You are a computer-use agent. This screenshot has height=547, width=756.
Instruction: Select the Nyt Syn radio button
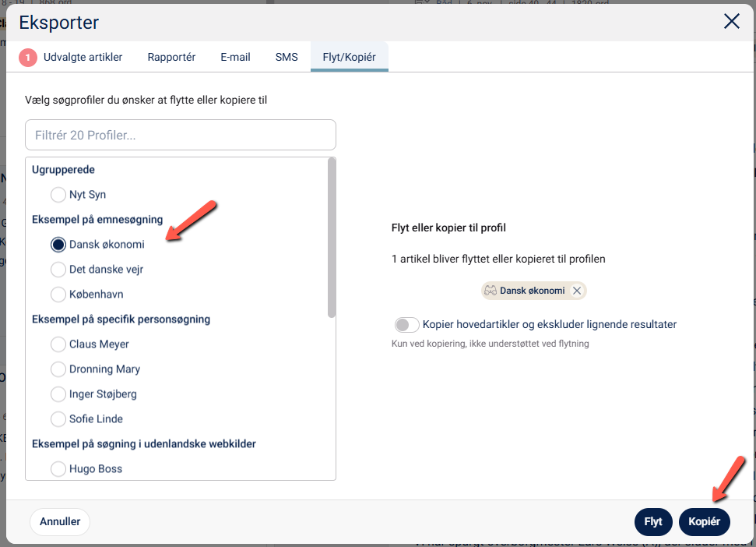point(58,194)
